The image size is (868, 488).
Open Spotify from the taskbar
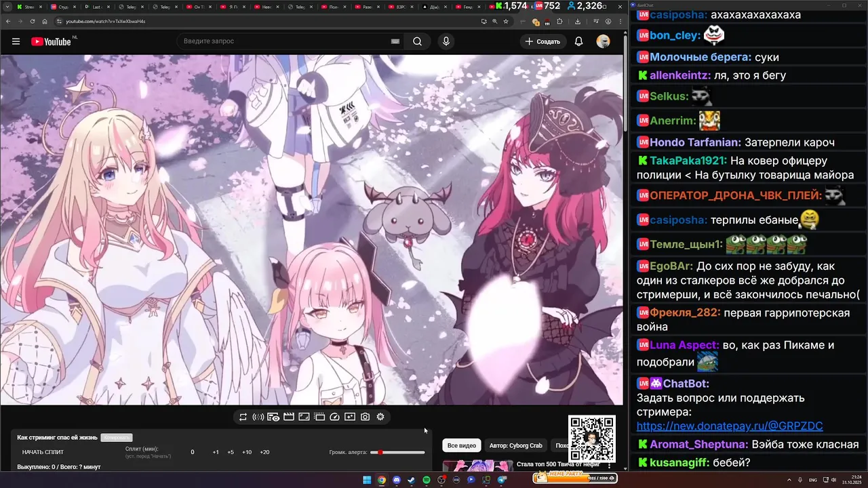pos(427,480)
